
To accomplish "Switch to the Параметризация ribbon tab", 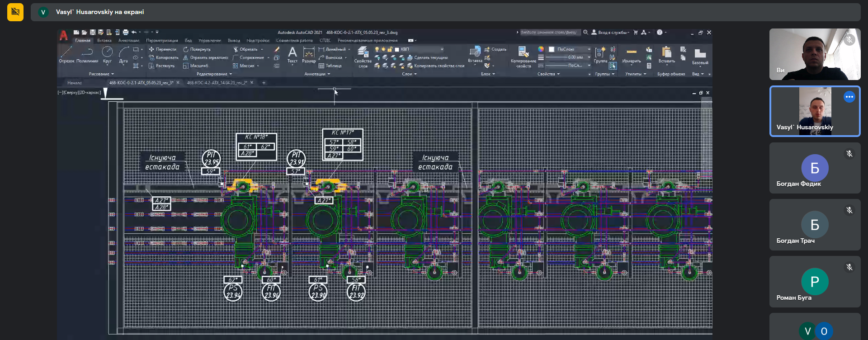I will tap(162, 41).
